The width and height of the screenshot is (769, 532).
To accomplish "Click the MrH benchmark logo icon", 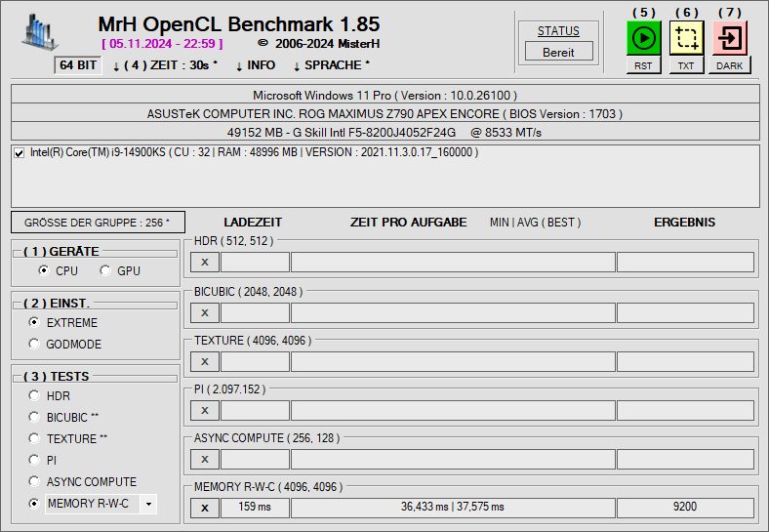I will [39, 32].
